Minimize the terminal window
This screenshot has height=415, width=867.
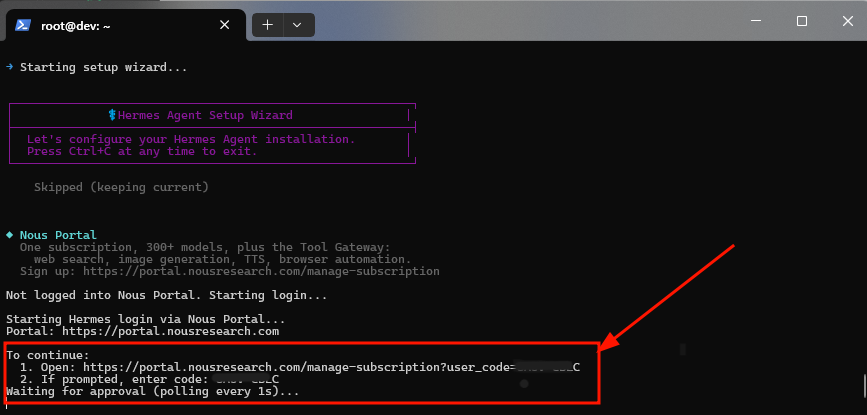click(755, 21)
